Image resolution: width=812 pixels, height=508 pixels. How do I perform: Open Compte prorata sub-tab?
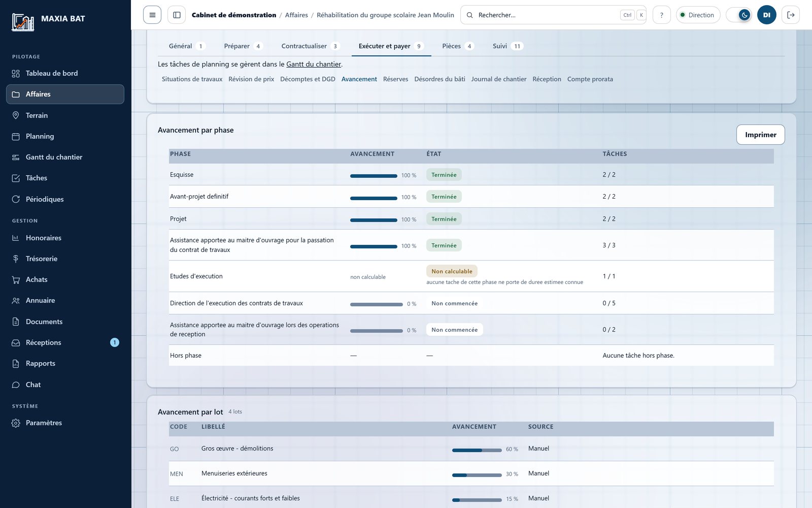(590, 79)
